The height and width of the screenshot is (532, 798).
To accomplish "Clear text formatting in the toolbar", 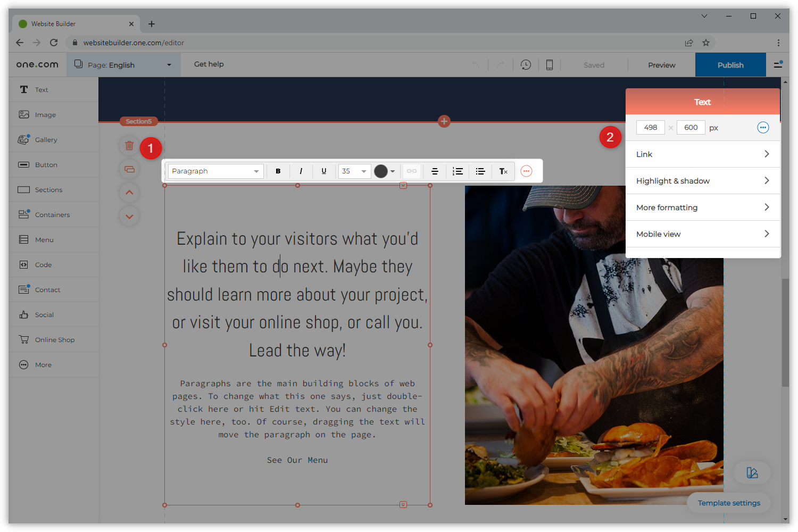I will 503,171.
